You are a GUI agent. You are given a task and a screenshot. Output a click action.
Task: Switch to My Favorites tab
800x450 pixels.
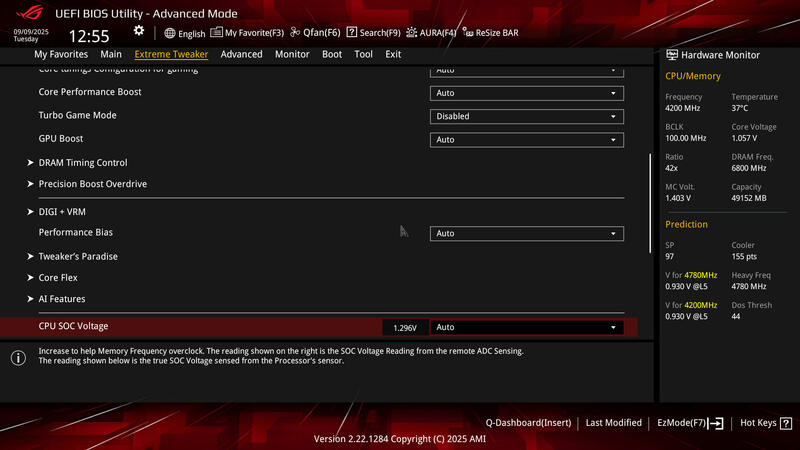pos(61,54)
